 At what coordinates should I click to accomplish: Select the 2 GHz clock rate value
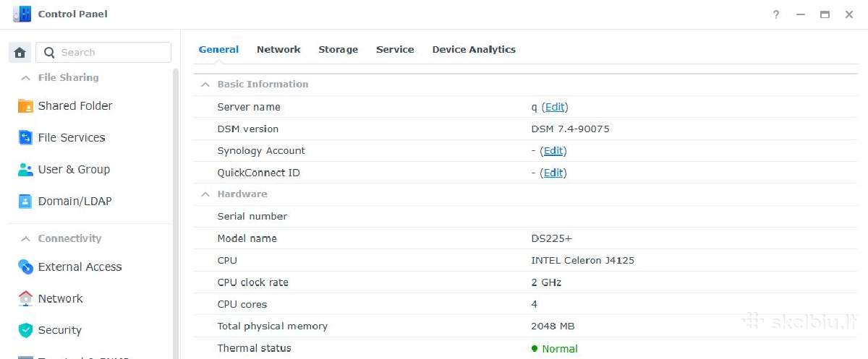point(546,282)
